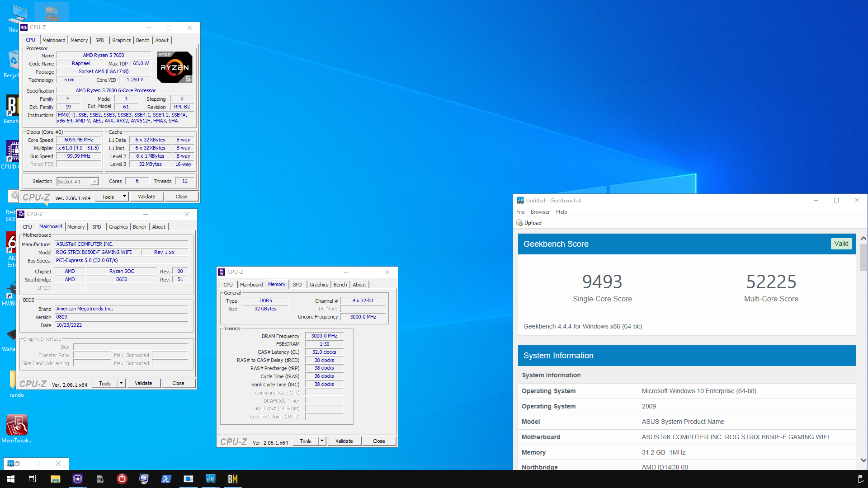The image size is (868, 488).
Task: Open File Explorer from taskbar
Action: point(55,479)
